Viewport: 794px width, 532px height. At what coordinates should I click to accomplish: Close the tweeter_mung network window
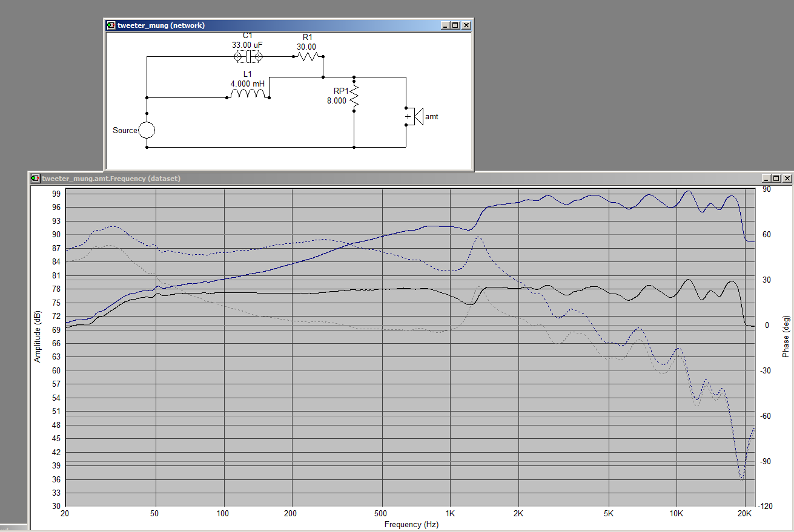click(466, 25)
